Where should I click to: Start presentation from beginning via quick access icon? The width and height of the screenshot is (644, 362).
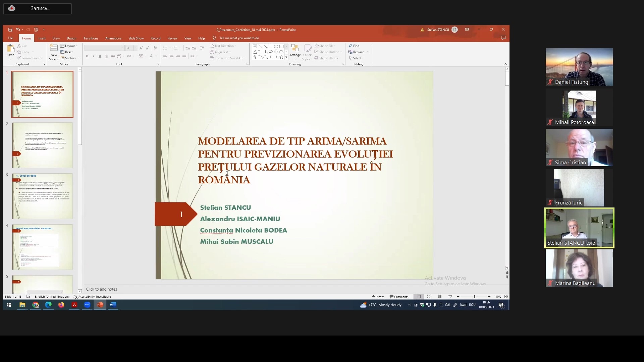[36, 29]
